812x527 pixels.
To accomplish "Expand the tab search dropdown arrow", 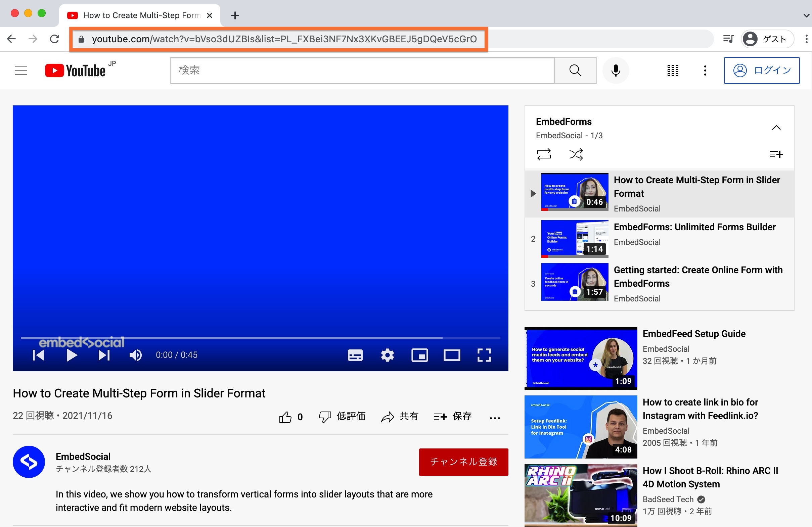I will 806,15.
